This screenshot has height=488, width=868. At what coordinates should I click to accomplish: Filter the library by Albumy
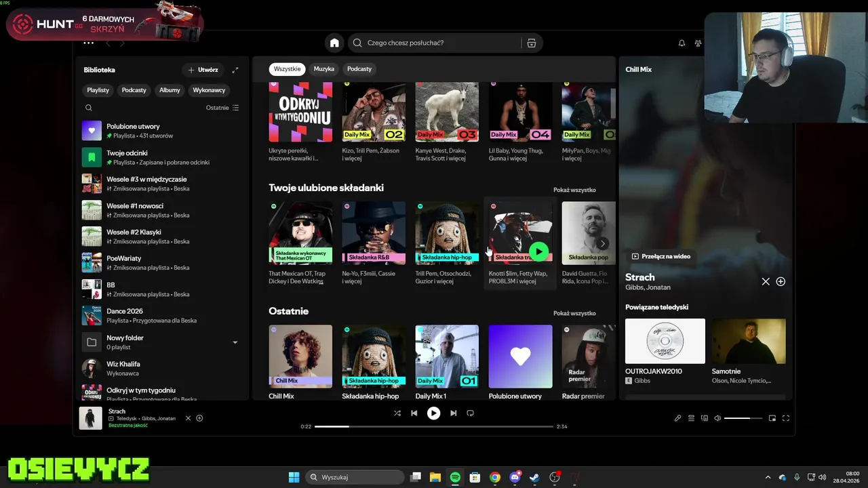[x=170, y=90]
